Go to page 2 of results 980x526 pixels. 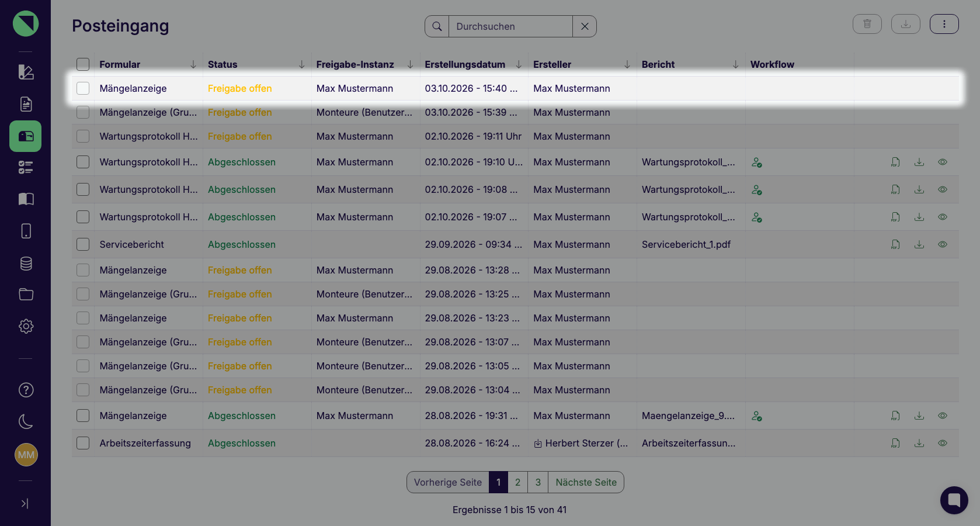click(517, 482)
